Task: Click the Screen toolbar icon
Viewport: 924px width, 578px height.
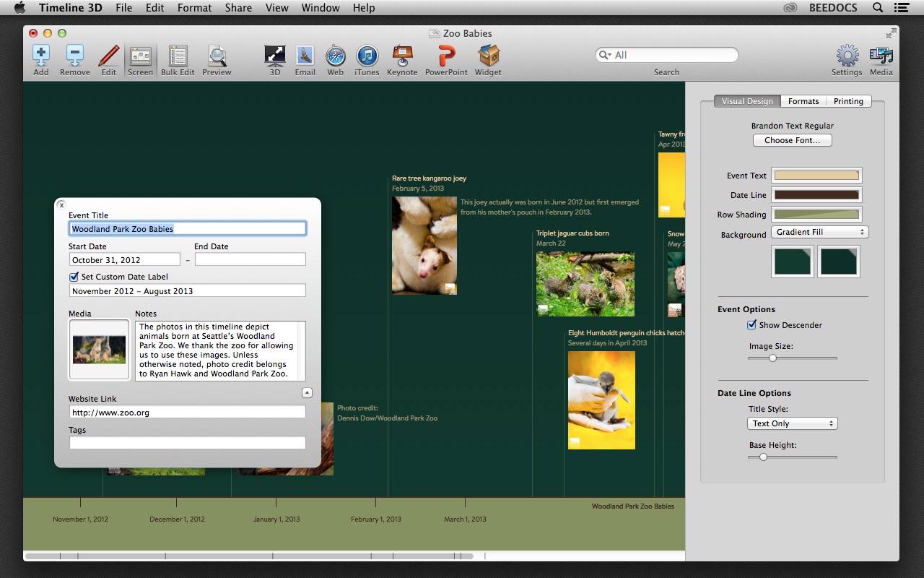Action: 140,56
